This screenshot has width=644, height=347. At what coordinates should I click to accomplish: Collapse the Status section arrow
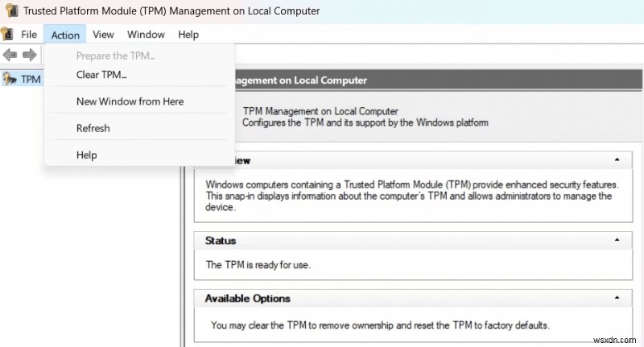pyautogui.click(x=617, y=240)
